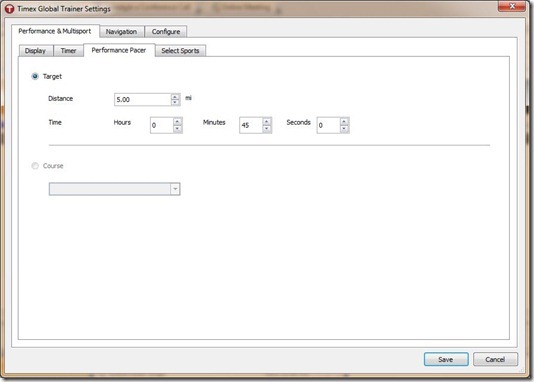Select the Course radio button
The width and height of the screenshot is (534, 382).
click(35, 166)
